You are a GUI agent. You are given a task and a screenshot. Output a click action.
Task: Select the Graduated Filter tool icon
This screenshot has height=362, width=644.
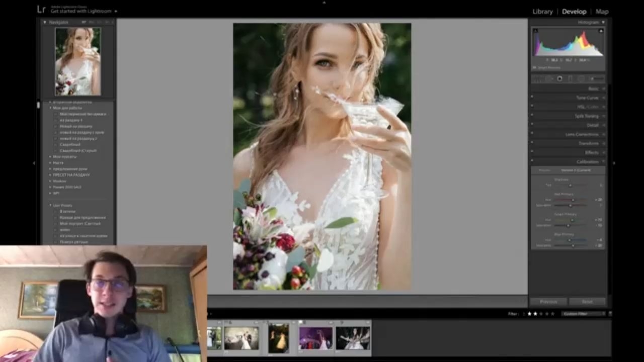tap(570, 79)
